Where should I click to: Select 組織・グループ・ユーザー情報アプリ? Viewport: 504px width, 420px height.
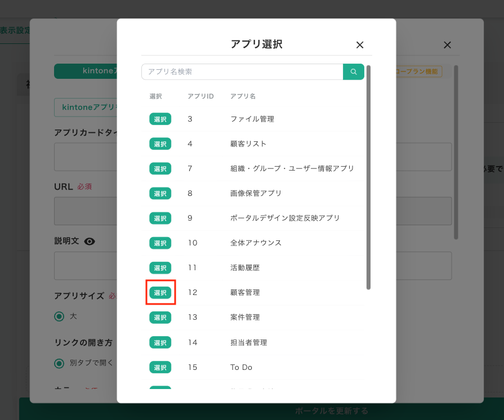(160, 168)
